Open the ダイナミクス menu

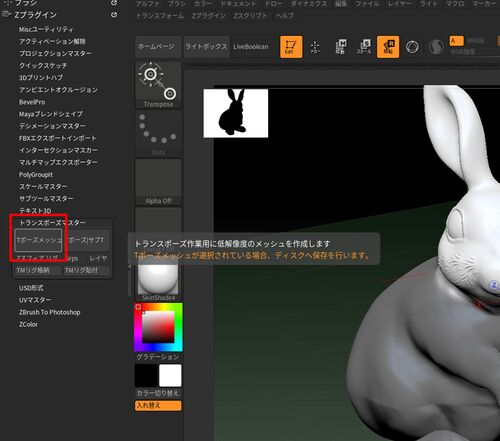click(x=309, y=4)
